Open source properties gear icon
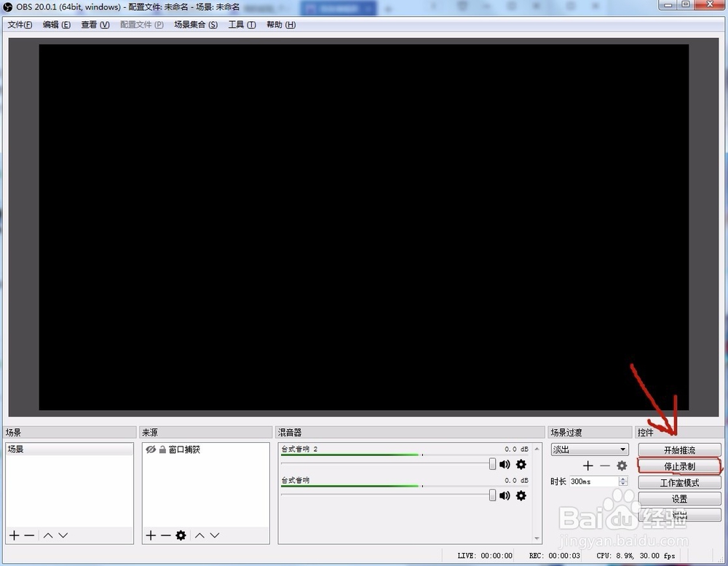The height and width of the screenshot is (566, 728). [x=181, y=535]
